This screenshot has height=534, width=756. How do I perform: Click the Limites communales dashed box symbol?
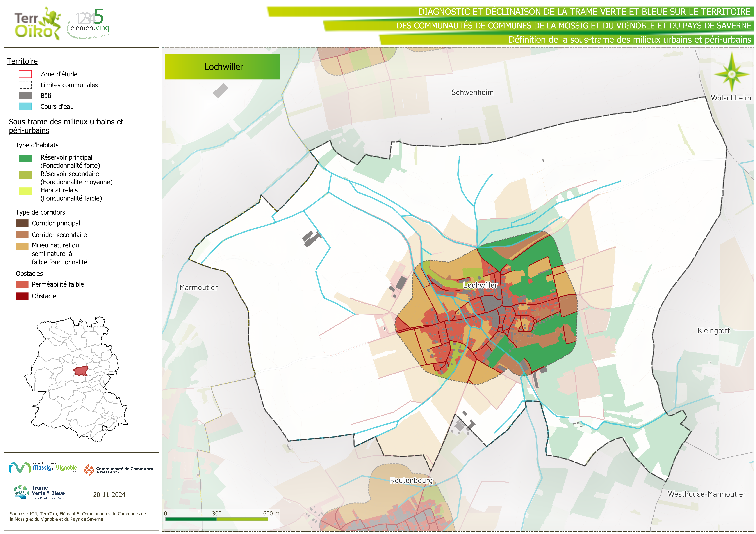pyautogui.click(x=25, y=85)
